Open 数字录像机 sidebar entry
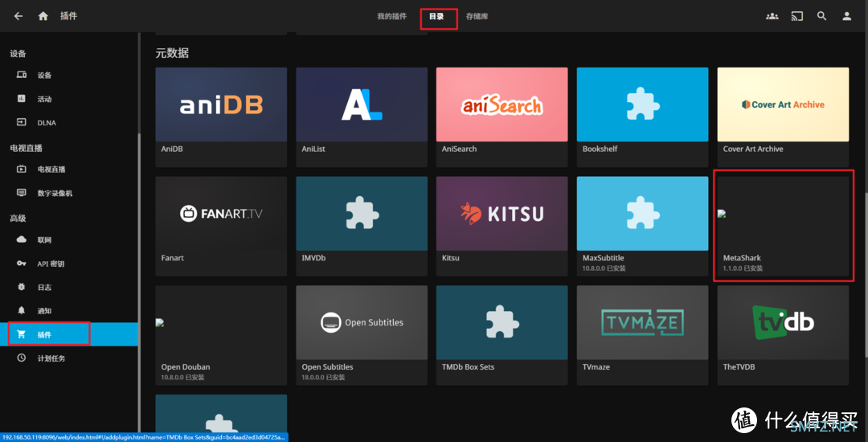The height and width of the screenshot is (442, 868). pos(68,193)
